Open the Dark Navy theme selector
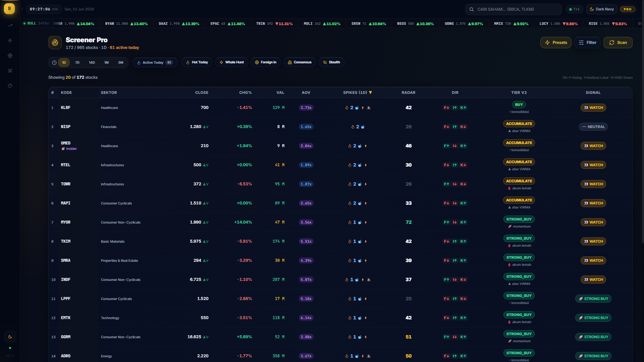Screen dimensions: 644x362 (x=602, y=9)
